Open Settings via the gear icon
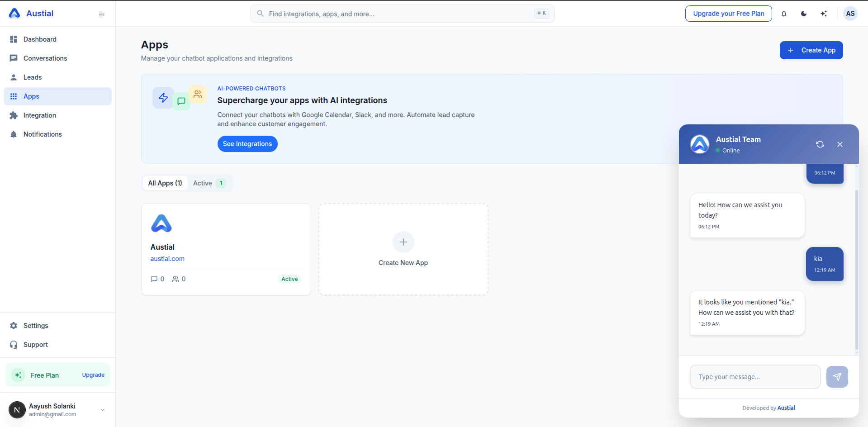Screen dimensions: 868x427 tap(14, 326)
